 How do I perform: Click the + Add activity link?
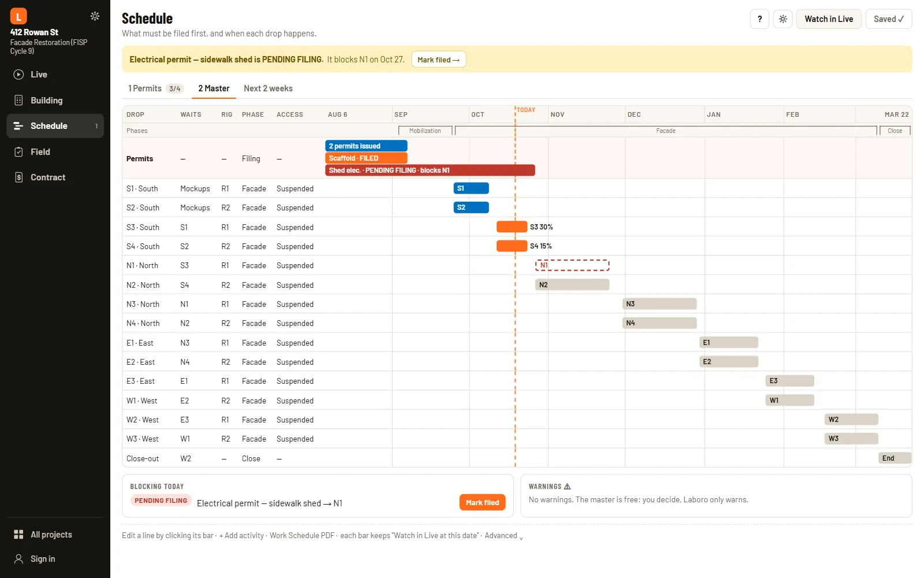(x=241, y=536)
